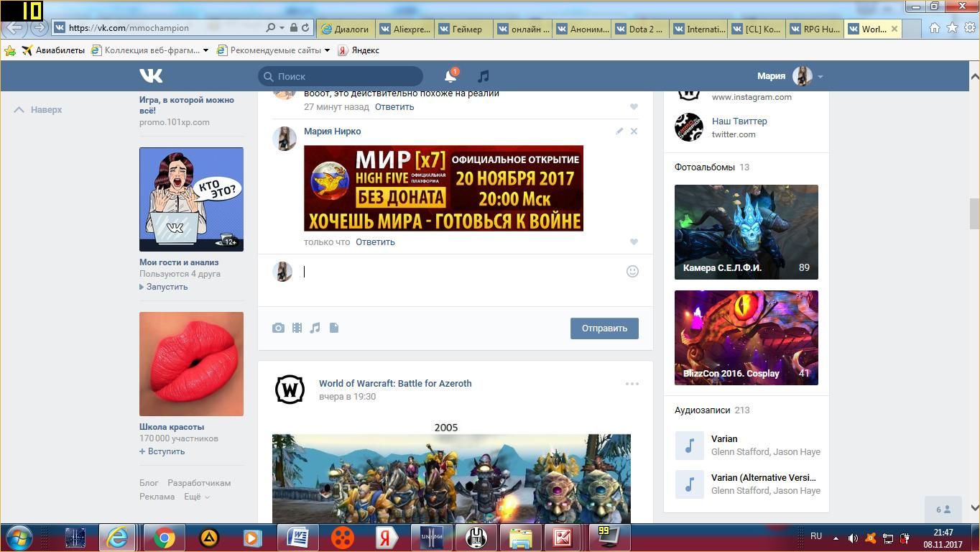Click the VK logo in the header
980x552 pixels.
pos(151,75)
